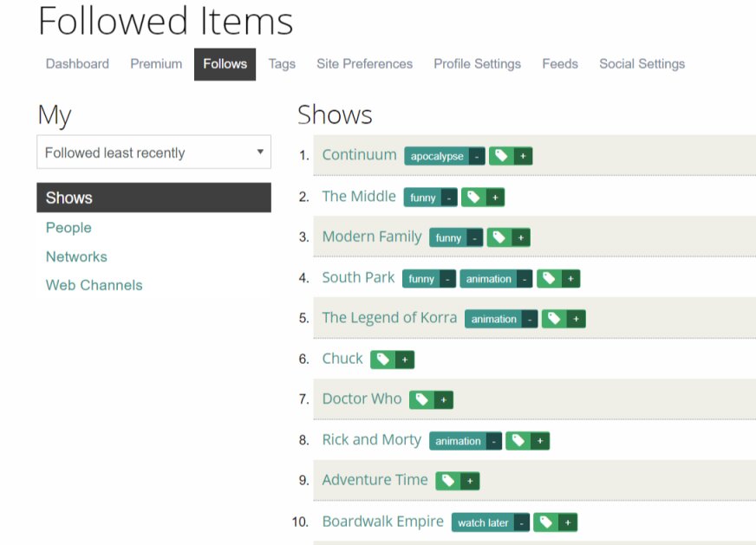Remove the watch later tag on Boardwalk Empire
Image resolution: width=756 pixels, height=545 pixels.
pos(522,522)
